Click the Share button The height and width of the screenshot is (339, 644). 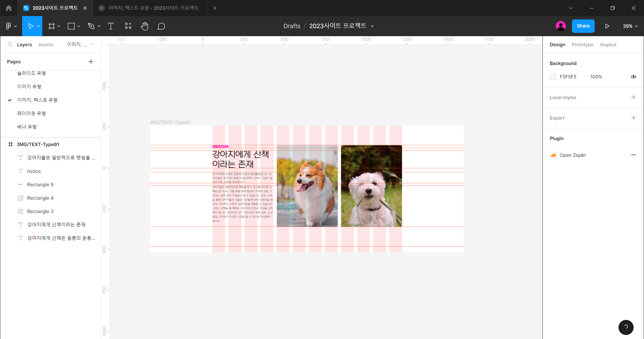pyautogui.click(x=583, y=26)
